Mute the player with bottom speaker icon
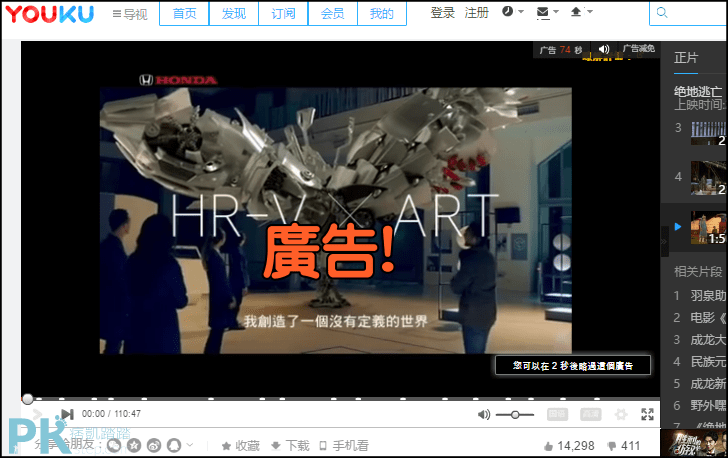Viewport: 728px width, 458px height. [x=484, y=414]
